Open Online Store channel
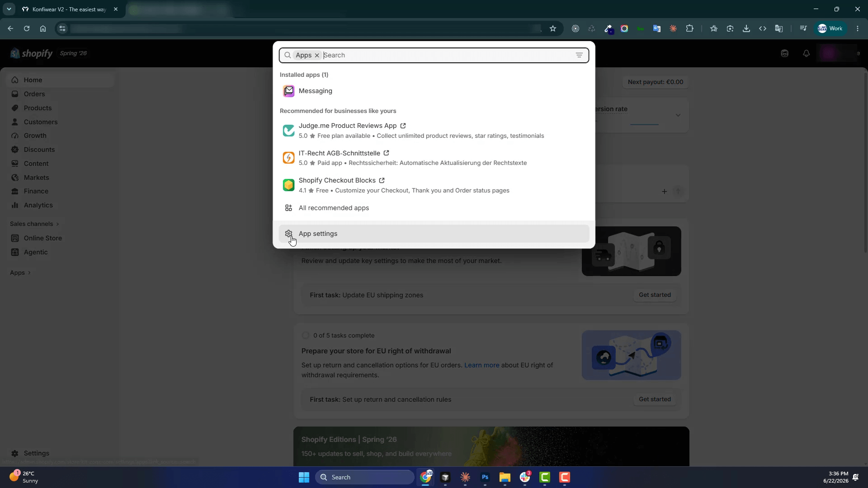The image size is (868, 488). 60,238
